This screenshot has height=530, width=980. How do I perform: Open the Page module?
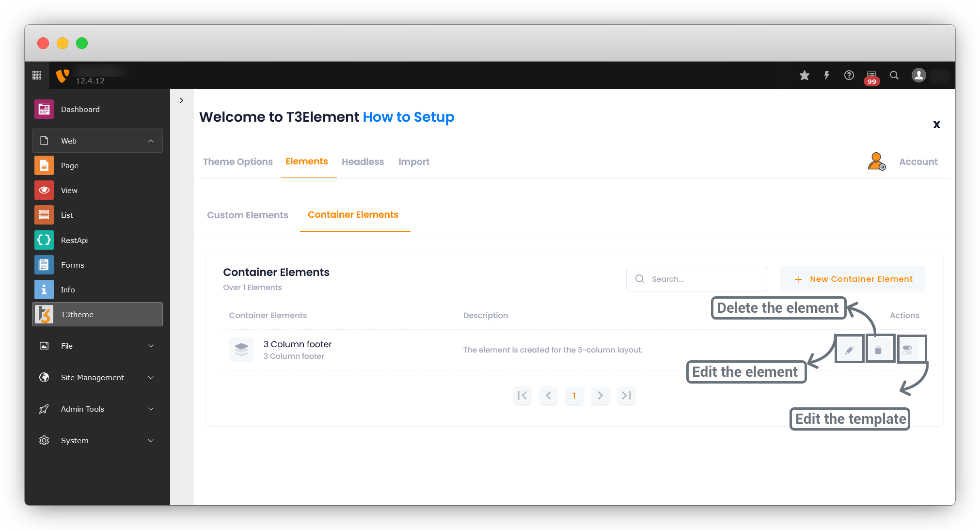point(97,166)
